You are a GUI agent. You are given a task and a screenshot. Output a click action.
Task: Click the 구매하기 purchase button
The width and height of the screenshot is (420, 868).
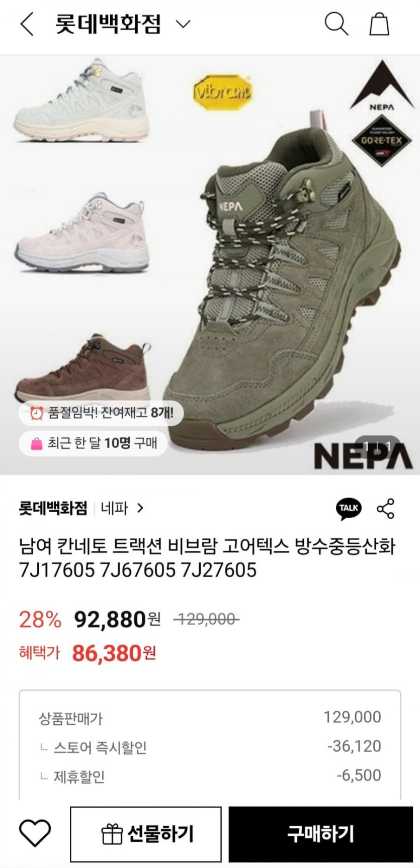321,833
